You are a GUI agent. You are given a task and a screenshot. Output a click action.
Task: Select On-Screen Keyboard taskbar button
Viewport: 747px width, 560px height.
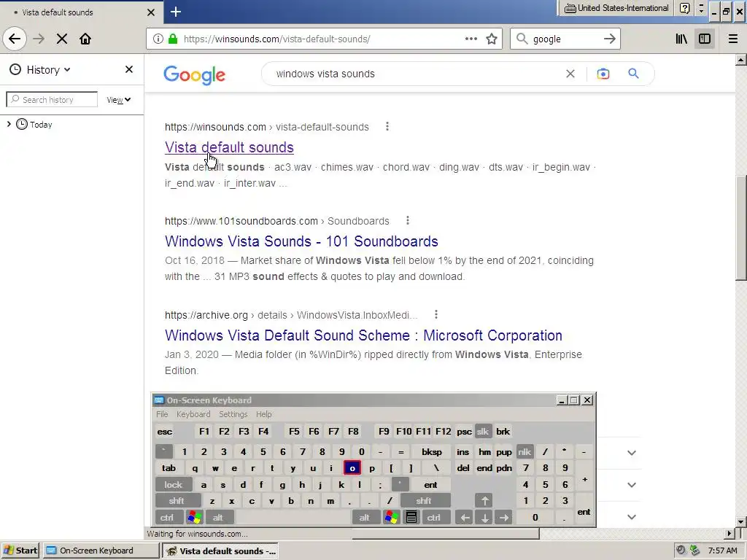[x=101, y=551]
